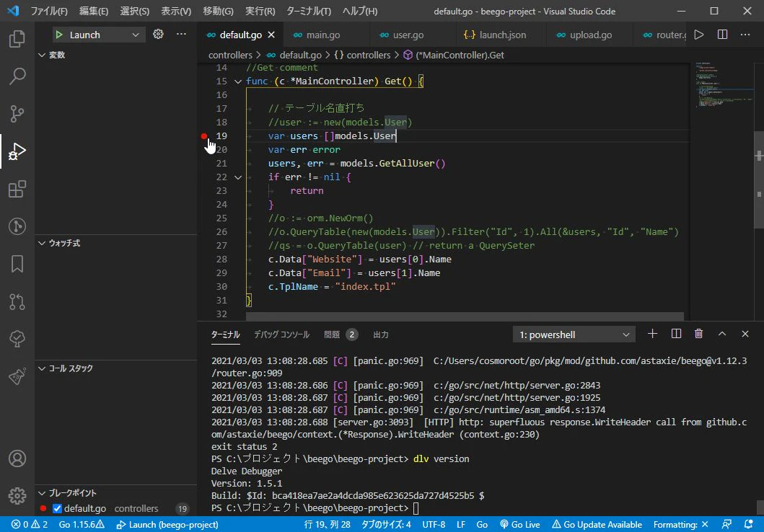The height and width of the screenshot is (532, 764).
Task: Open the Search view in activity bar
Action: 17,76
